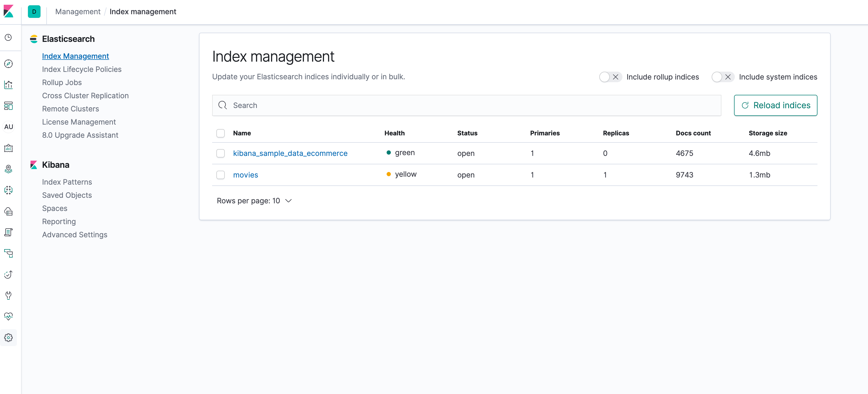The image size is (868, 394).
Task: Click the Kibana section logo icon
Action: pyautogui.click(x=34, y=165)
